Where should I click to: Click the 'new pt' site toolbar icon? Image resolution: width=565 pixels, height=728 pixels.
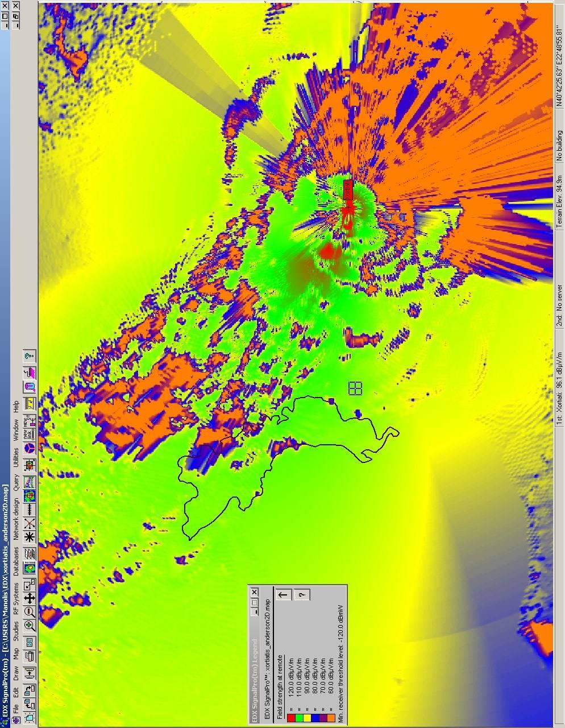pos(28,420)
